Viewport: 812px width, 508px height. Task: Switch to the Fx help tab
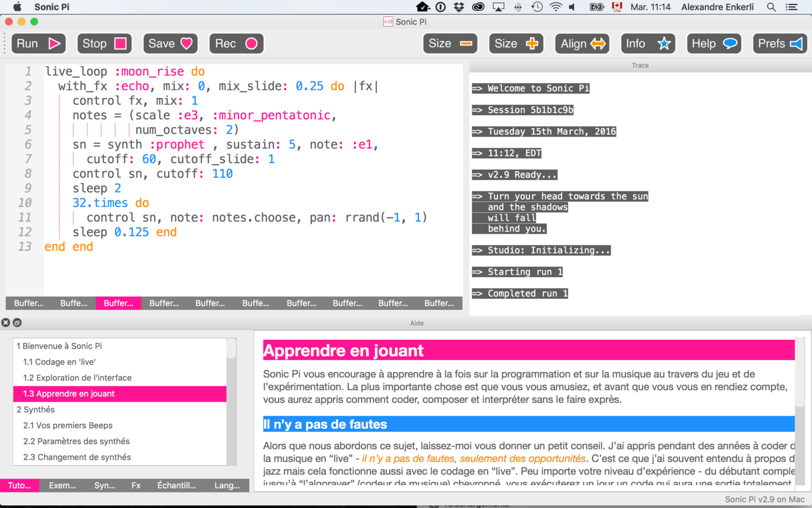[136, 485]
